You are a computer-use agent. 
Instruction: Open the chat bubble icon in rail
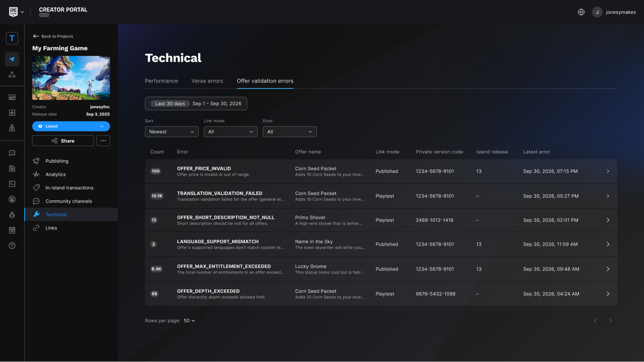[x=12, y=153]
